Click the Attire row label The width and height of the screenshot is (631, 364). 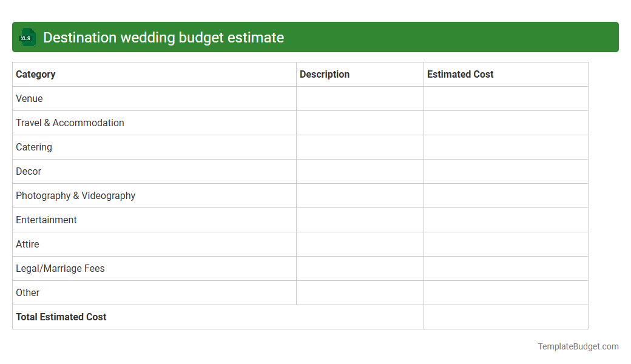(x=27, y=244)
